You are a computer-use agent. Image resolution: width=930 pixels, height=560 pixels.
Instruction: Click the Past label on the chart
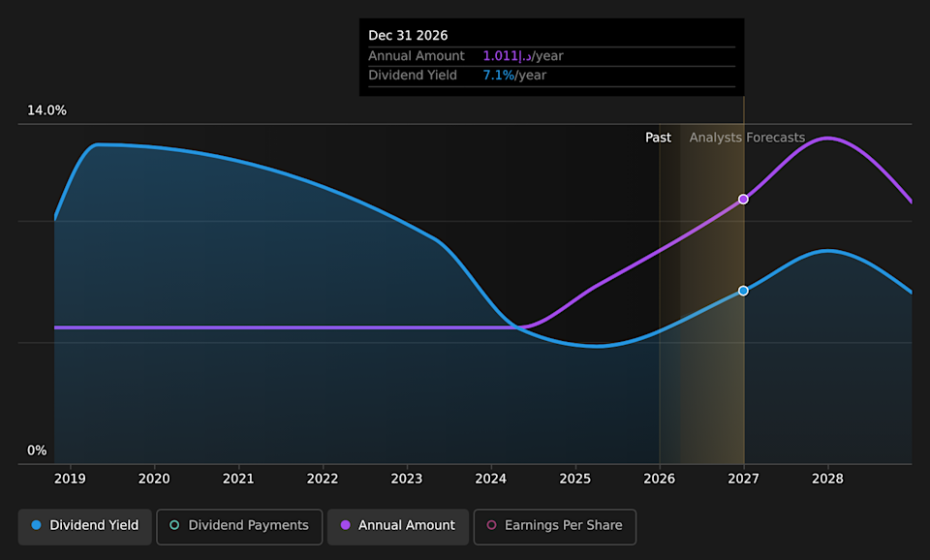(658, 138)
